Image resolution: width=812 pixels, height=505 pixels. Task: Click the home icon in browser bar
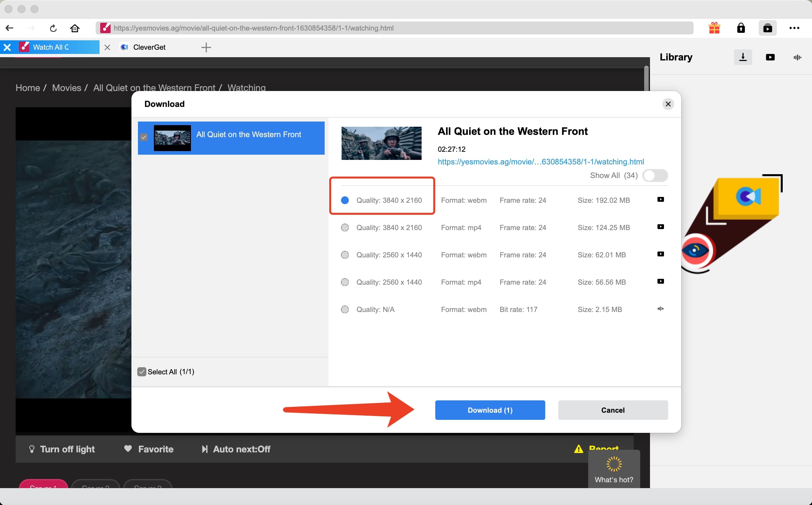point(74,28)
